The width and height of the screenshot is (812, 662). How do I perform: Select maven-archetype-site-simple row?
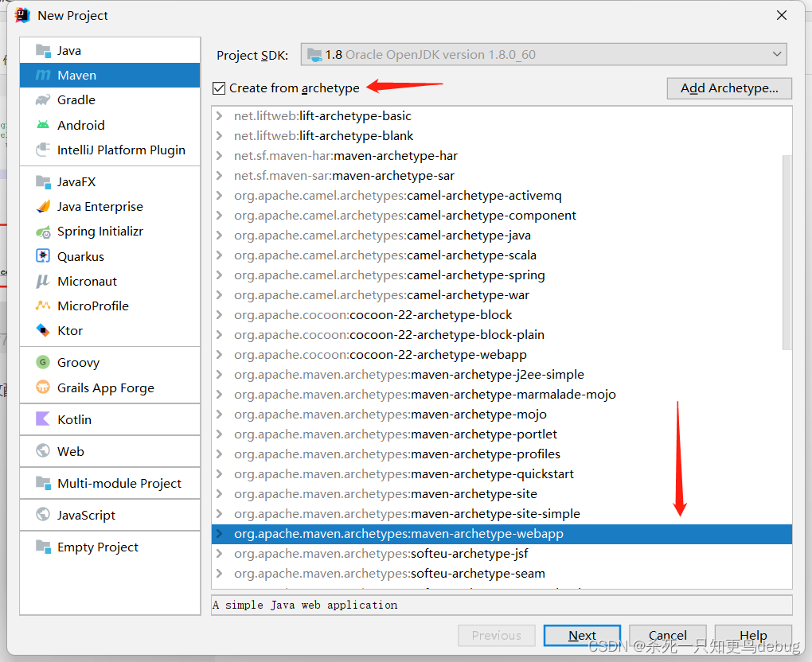coord(502,514)
